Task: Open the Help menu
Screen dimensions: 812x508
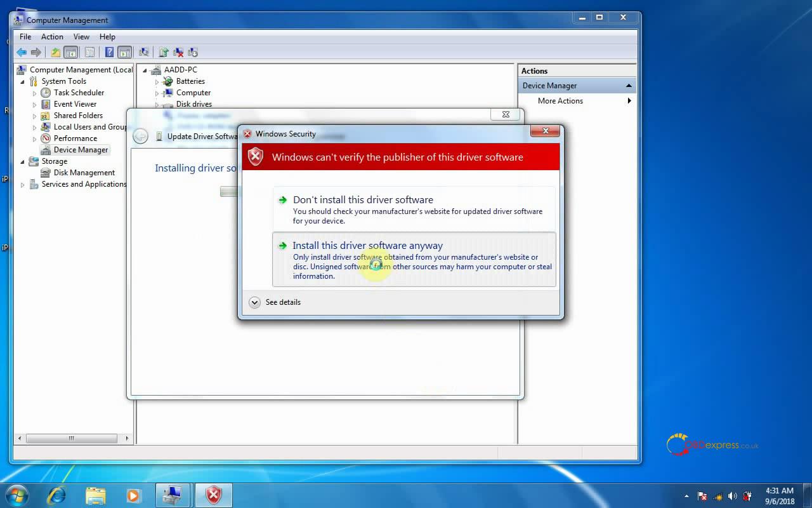Action: 107,37
